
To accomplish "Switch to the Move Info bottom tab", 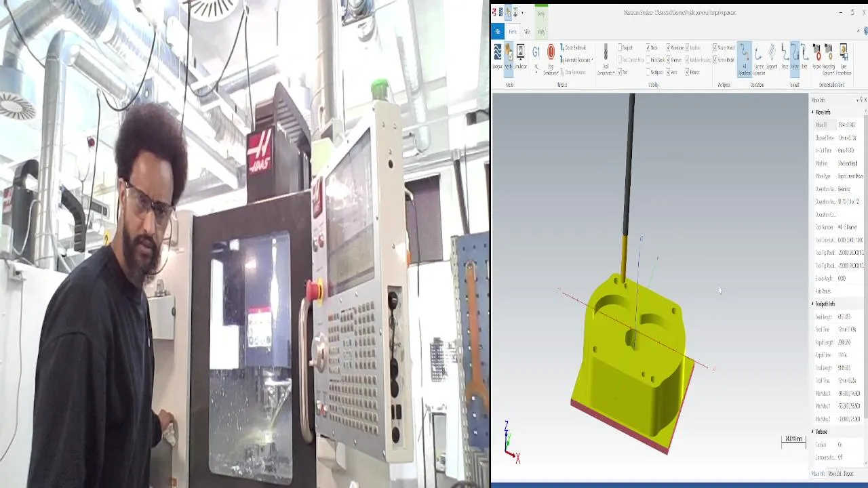I will point(818,474).
